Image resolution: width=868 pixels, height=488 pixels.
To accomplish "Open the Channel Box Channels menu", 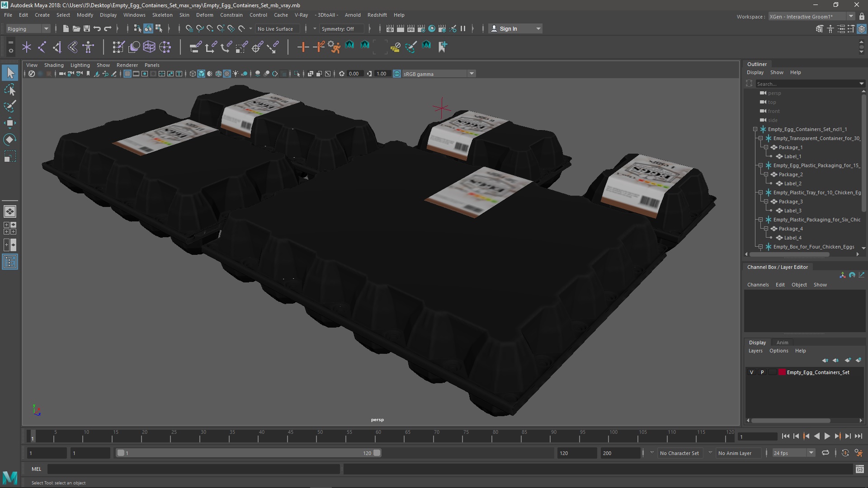I will pos(758,285).
